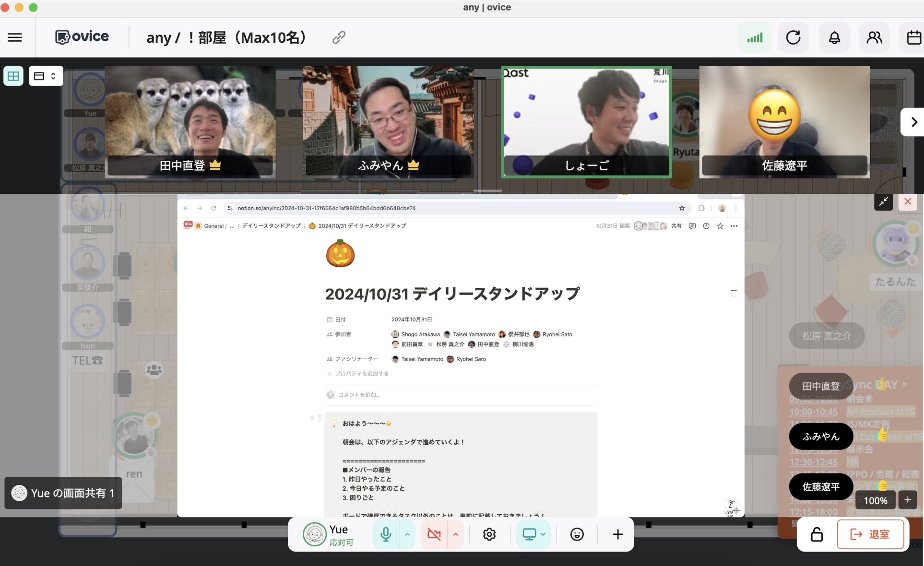Copy the room link with chain icon
This screenshot has height=566, width=924.
[x=339, y=37]
